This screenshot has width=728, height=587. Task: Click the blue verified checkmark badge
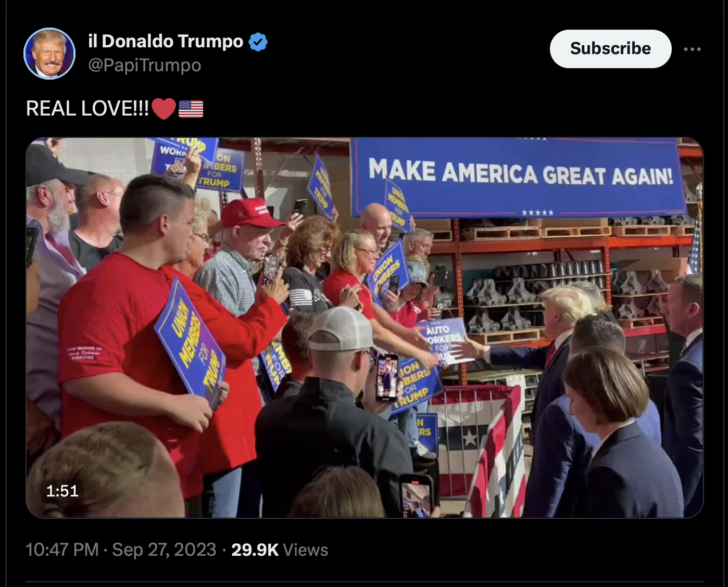coord(258,42)
